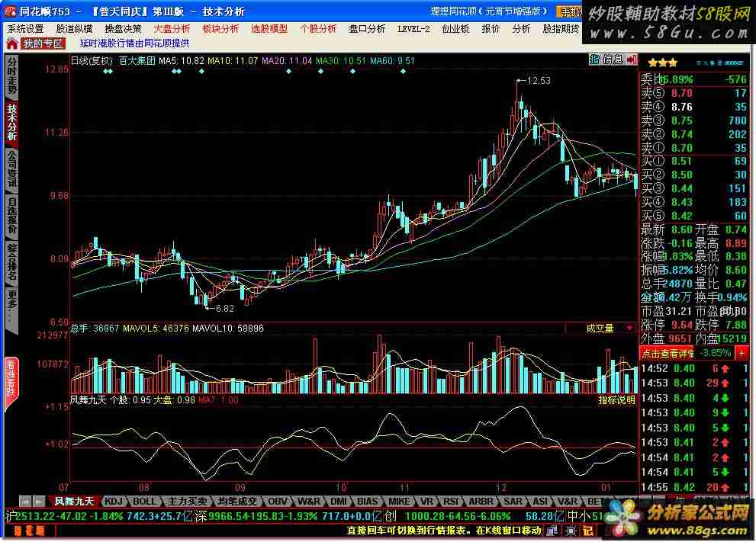
Task: Click the 我的专区 button
Action: 43,44
